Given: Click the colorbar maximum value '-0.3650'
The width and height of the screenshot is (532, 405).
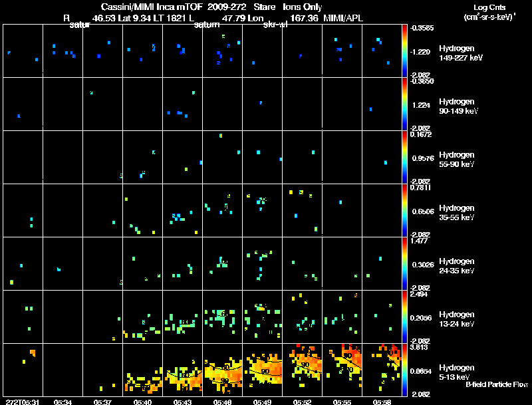Looking at the screenshot, I should click(x=422, y=81).
